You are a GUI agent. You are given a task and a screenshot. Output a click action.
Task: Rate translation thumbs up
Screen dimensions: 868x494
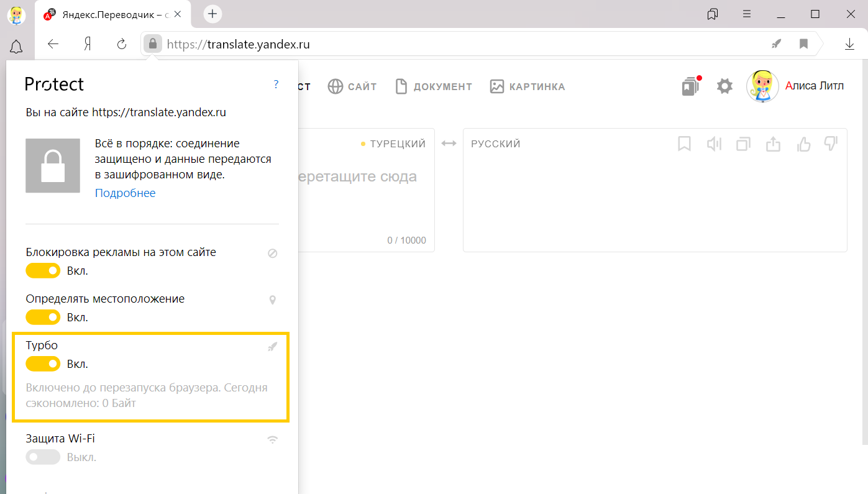pyautogui.click(x=803, y=144)
